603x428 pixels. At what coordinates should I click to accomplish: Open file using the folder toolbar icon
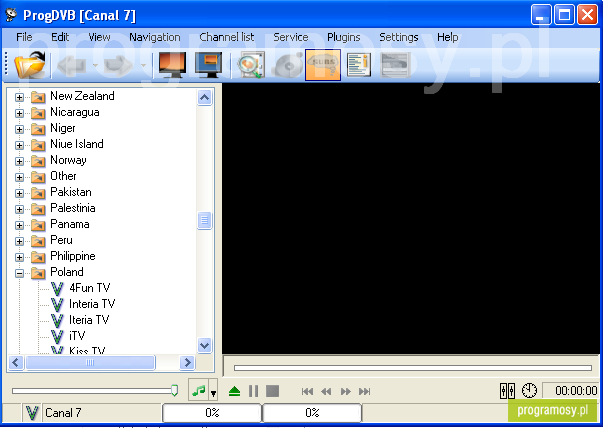[x=30, y=65]
